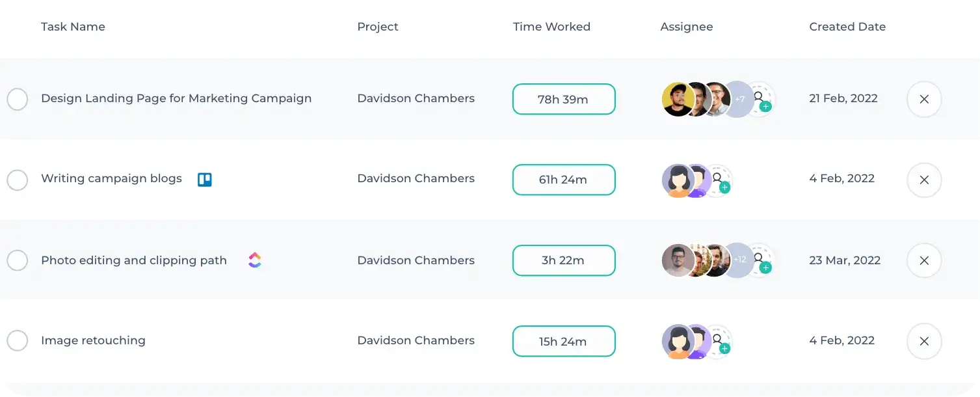Image resolution: width=980 pixels, height=397 pixels.
Task: Click the Created Date column header
Action: tap(847, 27)
